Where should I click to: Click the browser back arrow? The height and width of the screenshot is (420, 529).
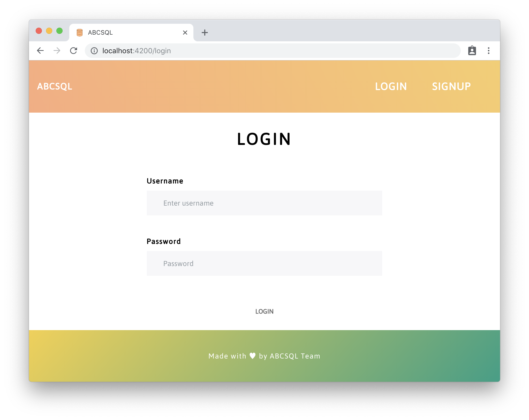40,51
